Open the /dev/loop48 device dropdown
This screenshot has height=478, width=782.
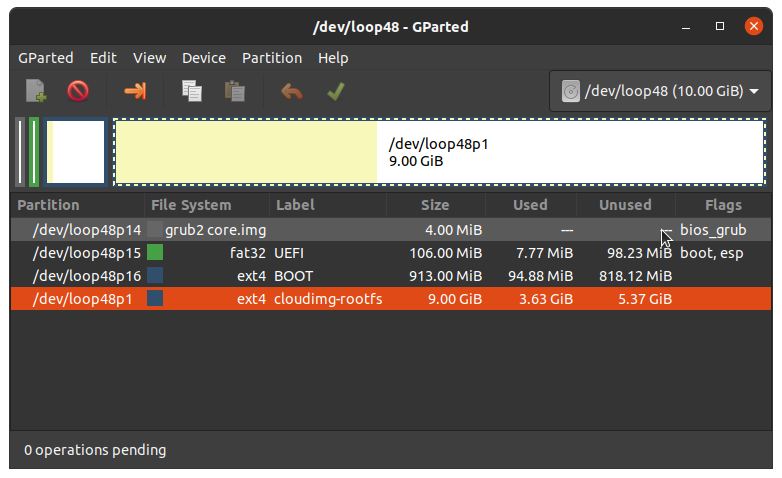[x=660, y=91]
